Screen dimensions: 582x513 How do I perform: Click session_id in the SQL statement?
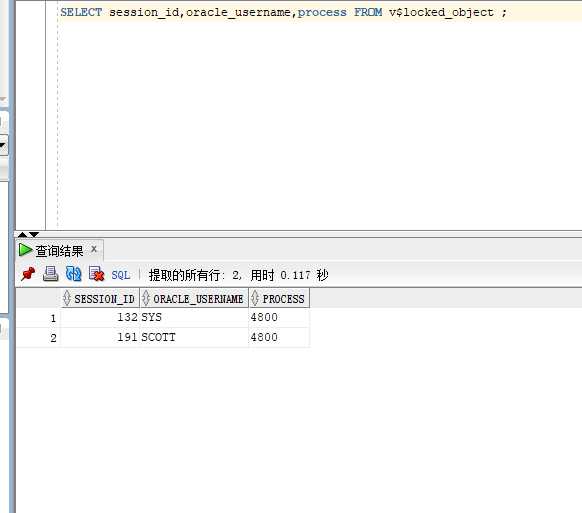pyautogui.click(x=144, y=12)
